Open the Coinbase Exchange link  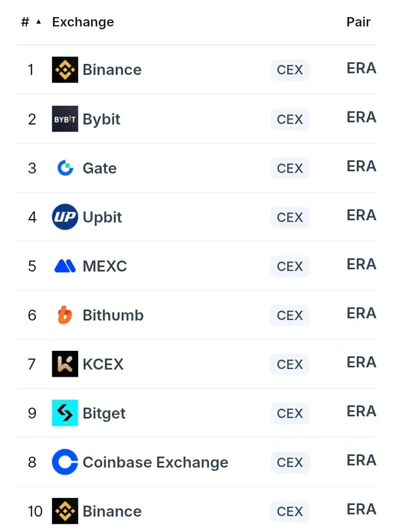pyautogui.click(x=155, y=462)
